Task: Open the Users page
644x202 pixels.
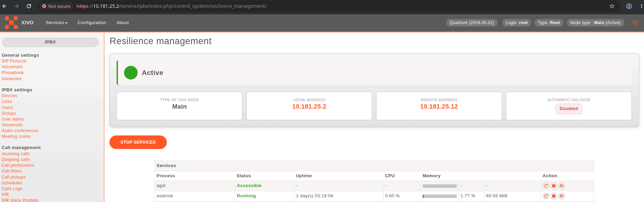Action: (7, 108)
